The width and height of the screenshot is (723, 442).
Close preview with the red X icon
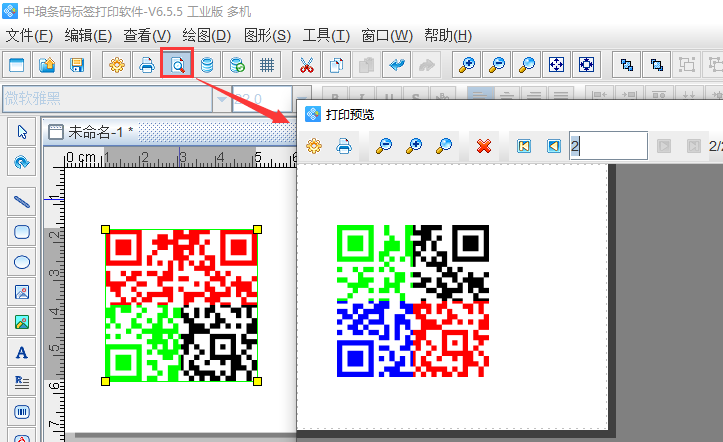(x=484, y=146)
